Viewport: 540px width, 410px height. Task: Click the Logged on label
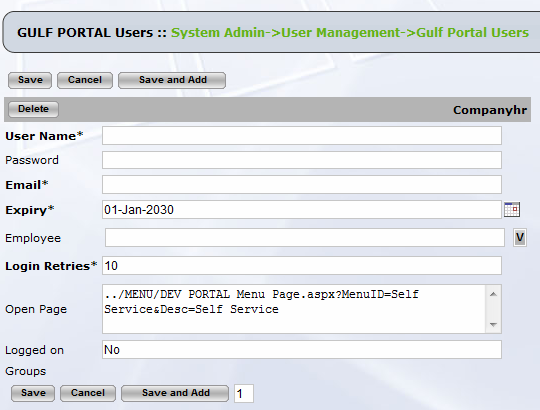pos(34,350)
